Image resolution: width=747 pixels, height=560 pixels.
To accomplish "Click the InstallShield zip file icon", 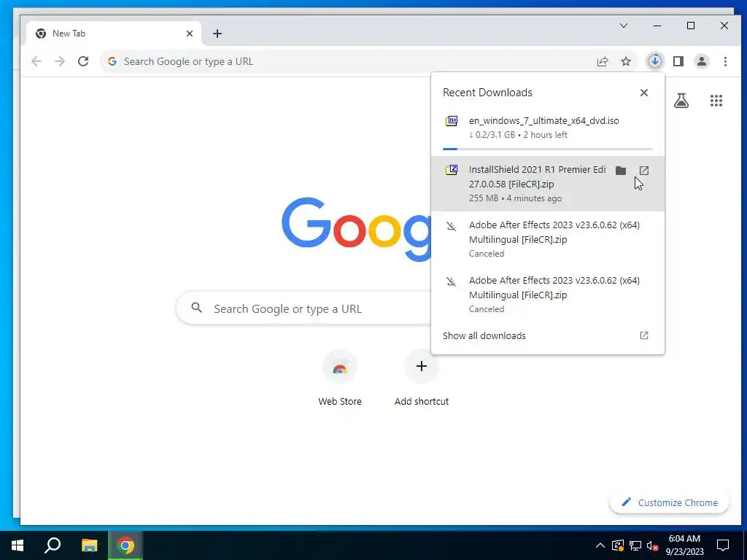I will (x=451, y=170).
